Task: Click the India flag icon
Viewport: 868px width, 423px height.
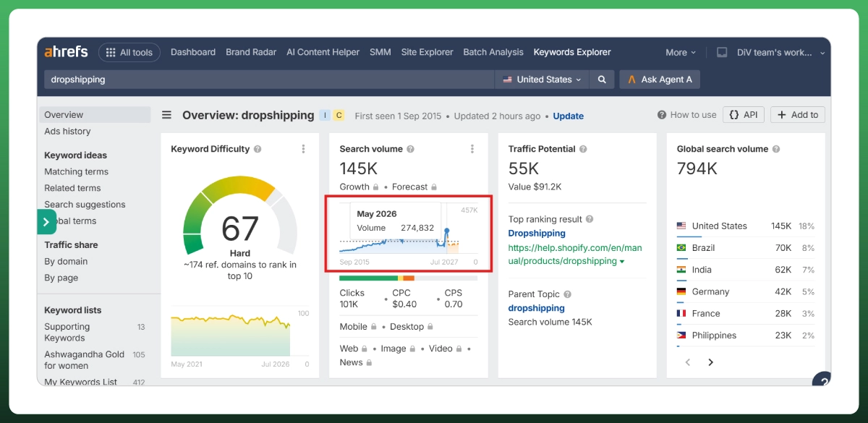Action: coord(681,270)
